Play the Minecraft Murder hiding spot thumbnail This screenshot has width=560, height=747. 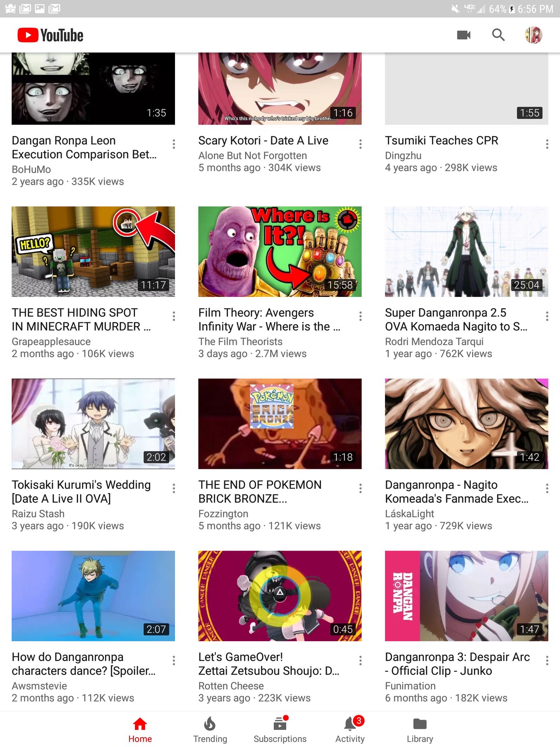(x=93, y=252)
